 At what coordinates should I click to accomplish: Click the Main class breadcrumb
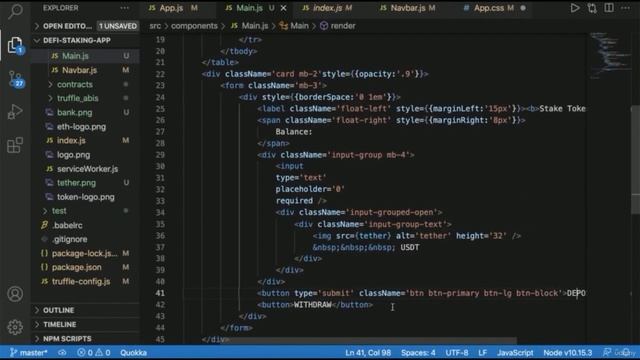294,26
